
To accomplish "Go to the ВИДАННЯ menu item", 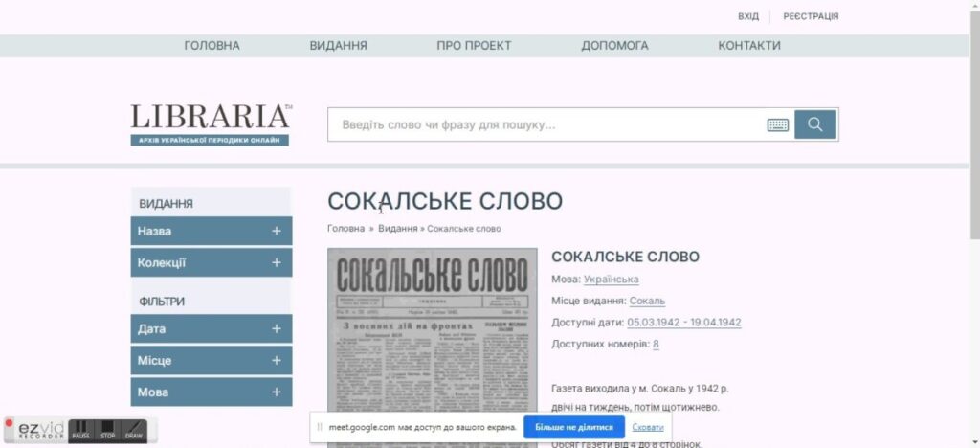I will pyautogui.click(x=338, y=46).
